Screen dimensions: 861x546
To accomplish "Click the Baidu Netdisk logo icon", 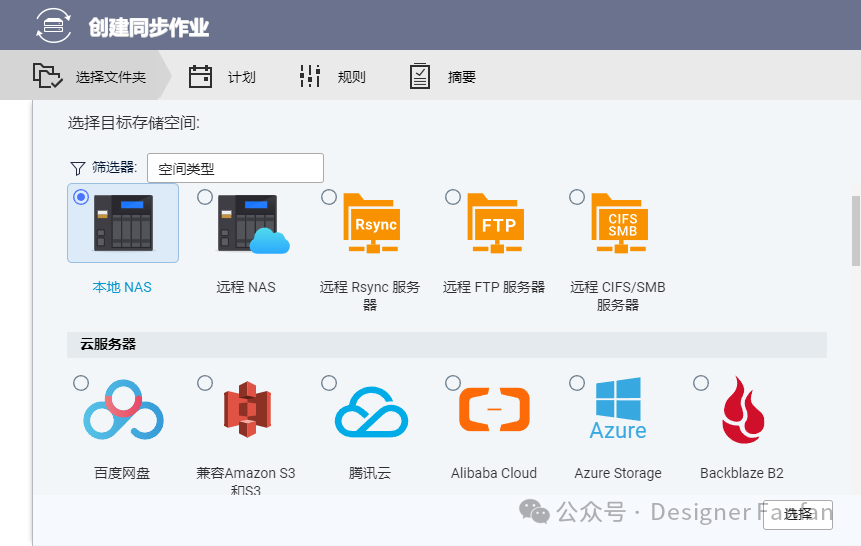I will coord(123,410).
